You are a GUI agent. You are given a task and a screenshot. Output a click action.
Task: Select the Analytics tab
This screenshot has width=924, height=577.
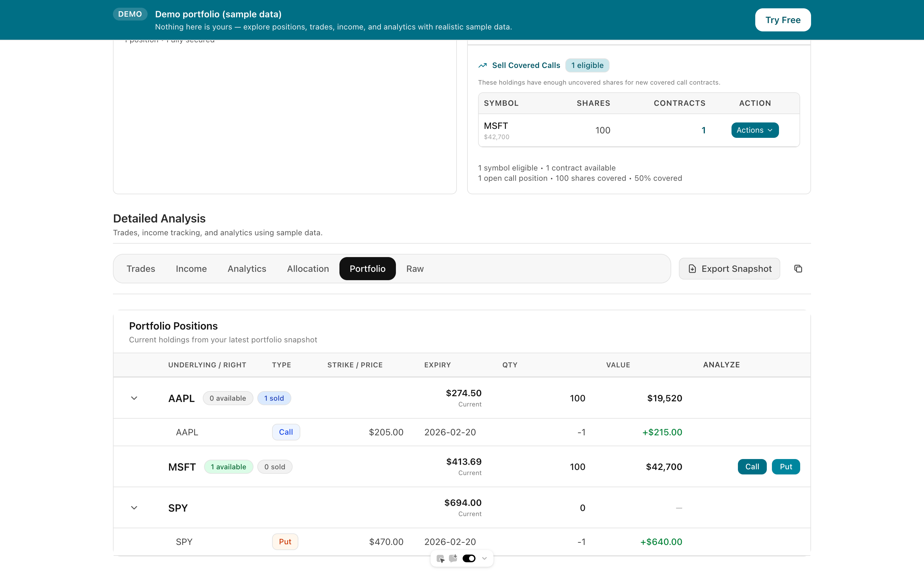tap(247, 268)
